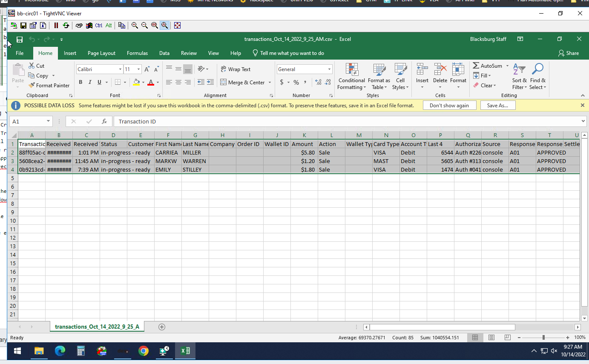Image resolution: width=589 pixels, height=364 pixels.
Task: Switch to the Insert ribbon tab
Action: point(70,53)
